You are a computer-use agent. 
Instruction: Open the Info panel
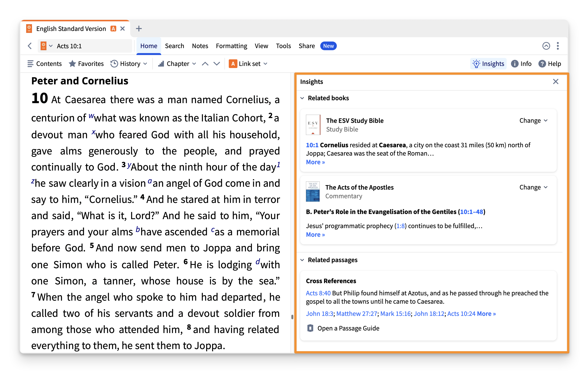(521, 64)
